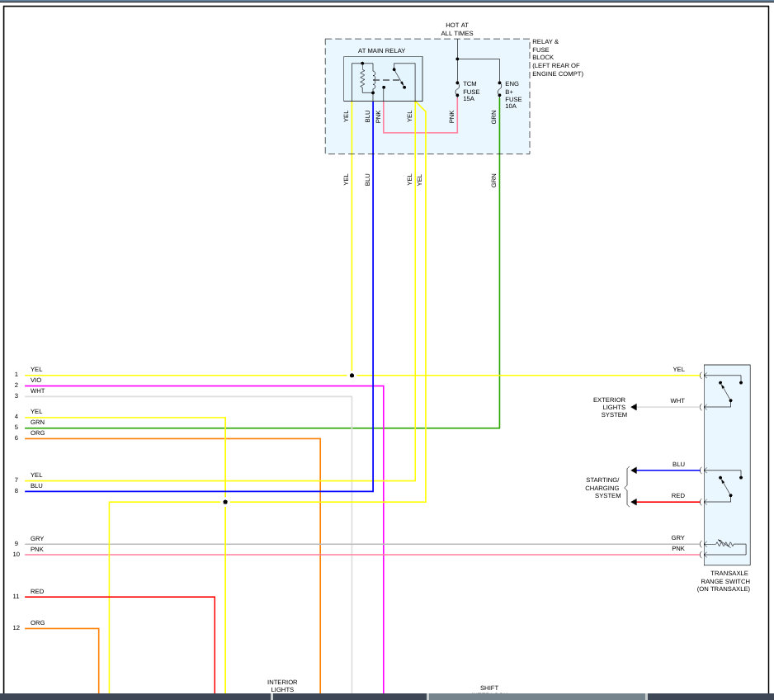The width and height of the screenshot is (774, 700).
Task: Click wire number 9 on the left edge
Action: [17, 543]
